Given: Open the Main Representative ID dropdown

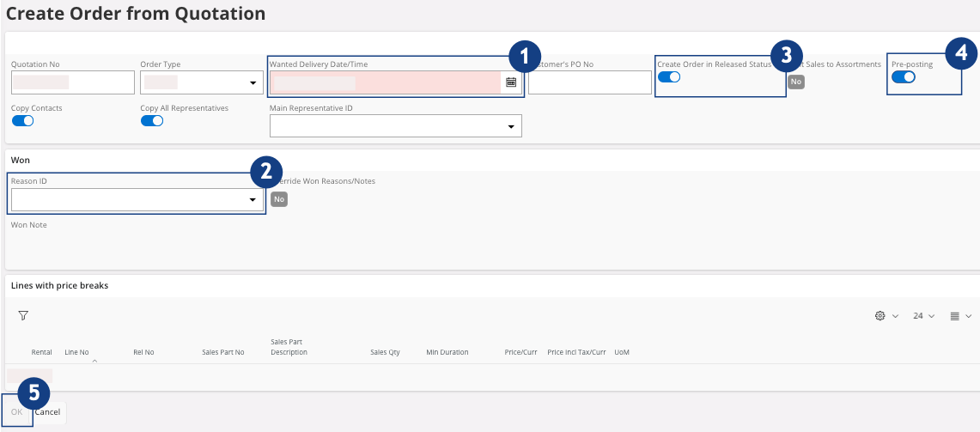Looking at the screenshot, I should coord(511,127).
